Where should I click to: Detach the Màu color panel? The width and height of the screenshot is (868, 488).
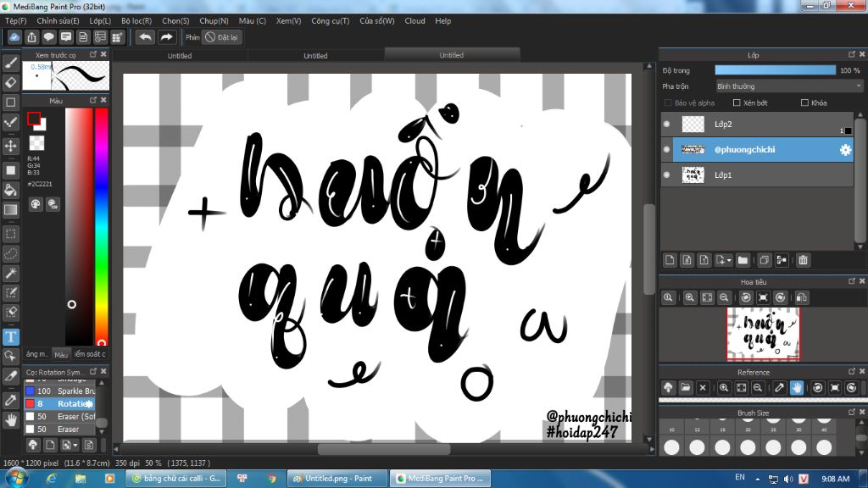pos(93,100)
